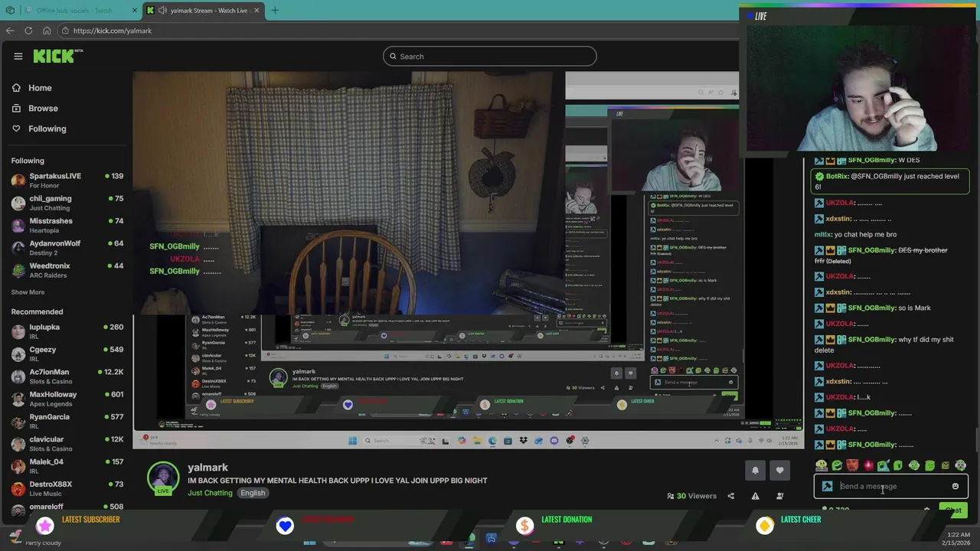Open SpartakusLIVE channel
Image resolution: width=980 pixels, height=551 pixels.
point(67,180)
